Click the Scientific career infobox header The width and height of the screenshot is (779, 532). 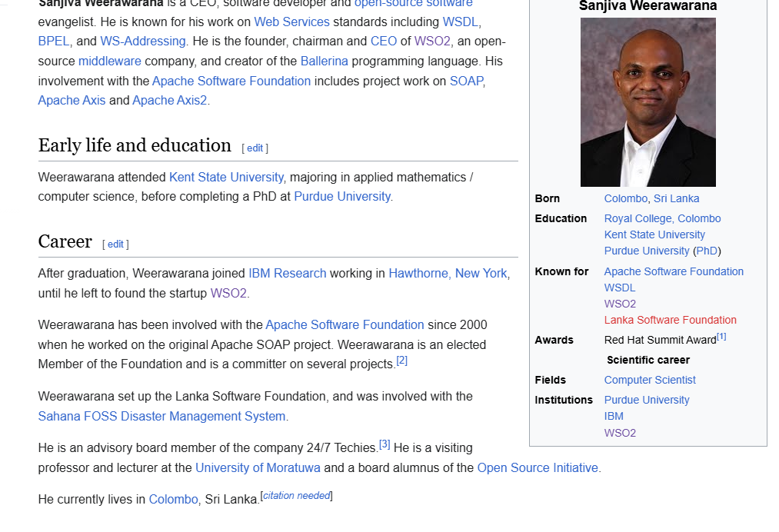648,360
